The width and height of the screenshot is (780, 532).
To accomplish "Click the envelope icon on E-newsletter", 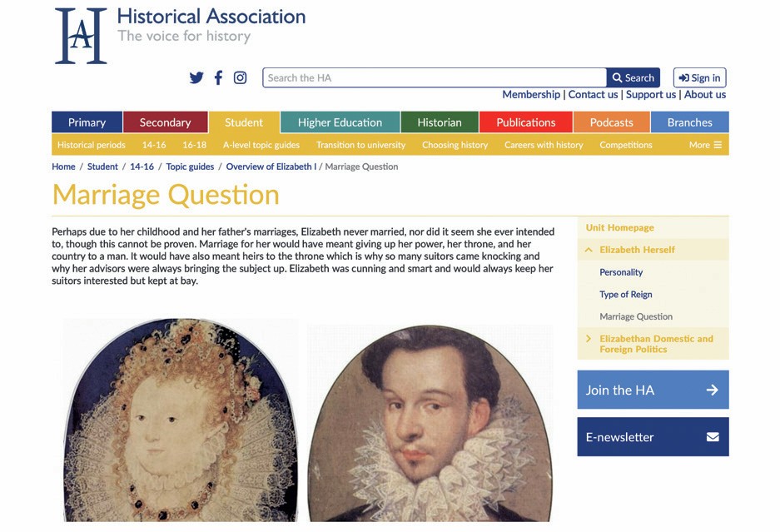I will pyautogui.click(x=712, y=436).
